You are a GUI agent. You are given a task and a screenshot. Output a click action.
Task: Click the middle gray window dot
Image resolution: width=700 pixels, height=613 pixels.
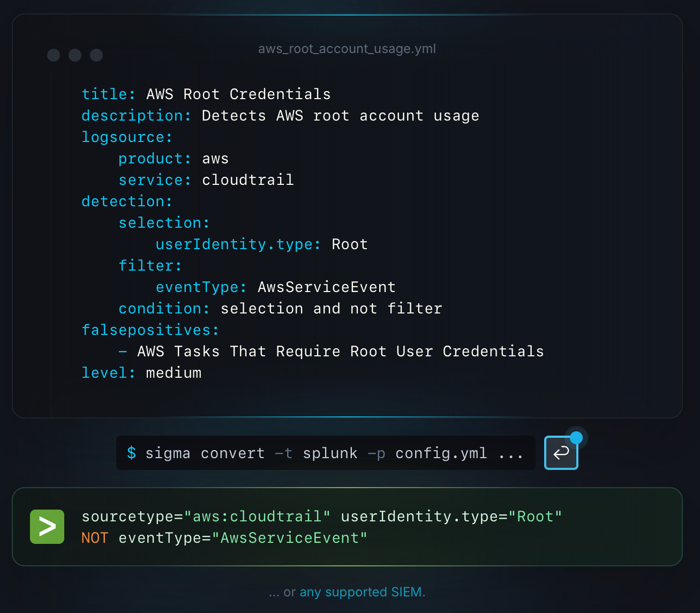(x=75, y=55)
